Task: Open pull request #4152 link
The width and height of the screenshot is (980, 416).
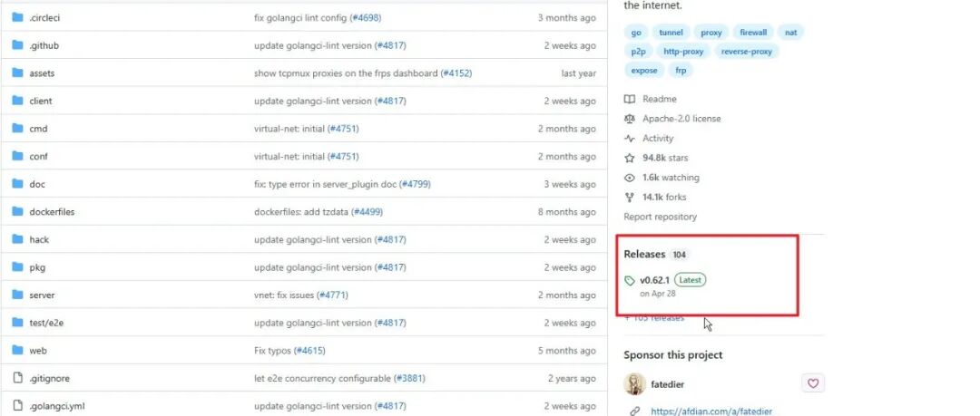Action: pyautogui.click(x=456, y=73)
